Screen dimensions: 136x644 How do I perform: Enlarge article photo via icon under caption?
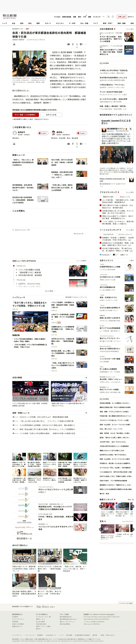tap(14, 84)
